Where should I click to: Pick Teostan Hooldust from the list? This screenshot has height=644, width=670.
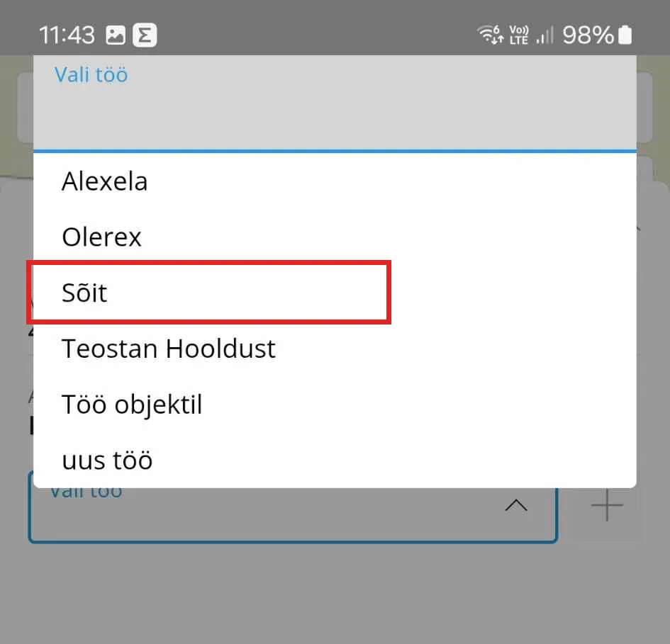[169, 349]
